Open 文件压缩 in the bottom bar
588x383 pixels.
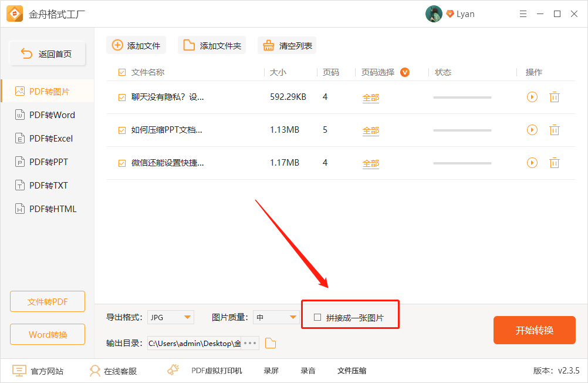click(x=352, y=371)
